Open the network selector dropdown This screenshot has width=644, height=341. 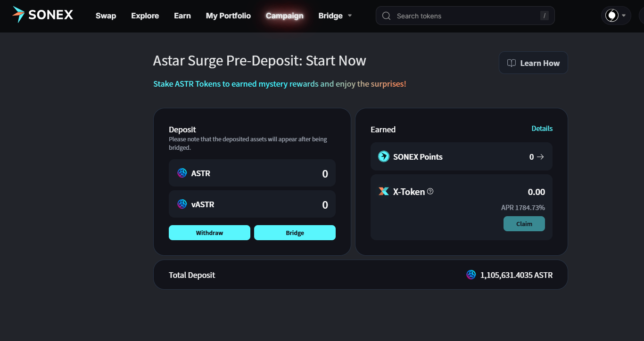click(x=616, y=16)
